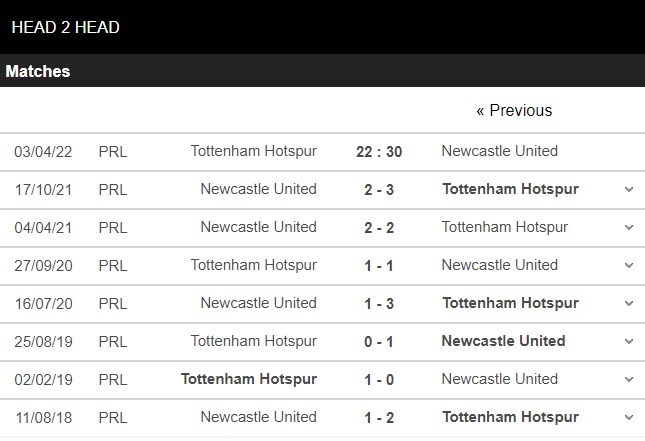
Task: Expand the 27/09/20 match details chevron
Action: pyautogui.click(x=629, y=265)
